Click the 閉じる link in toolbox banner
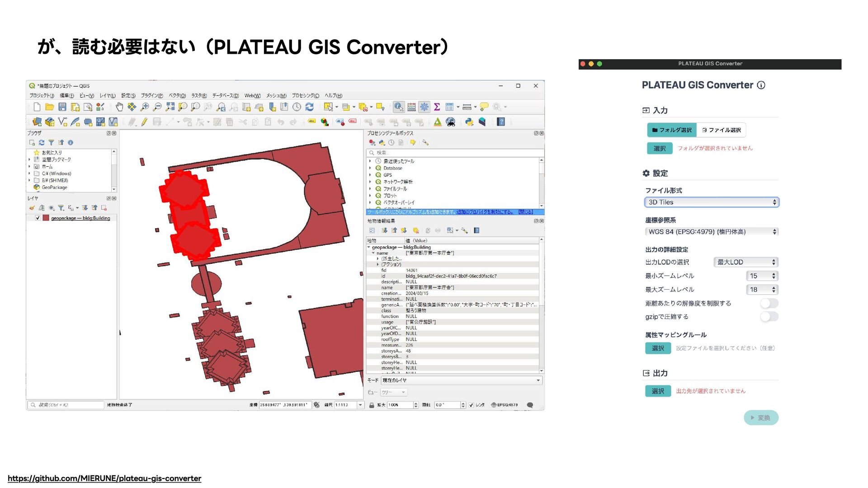Image resolution: width=868 pixels, height=488 pixels. click(x=526, y=212)
